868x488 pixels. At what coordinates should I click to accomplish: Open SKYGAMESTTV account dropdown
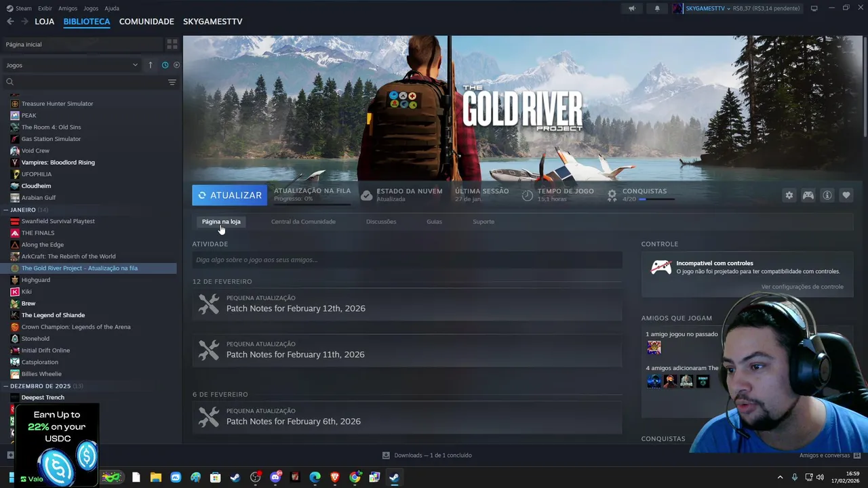[707, 8]
